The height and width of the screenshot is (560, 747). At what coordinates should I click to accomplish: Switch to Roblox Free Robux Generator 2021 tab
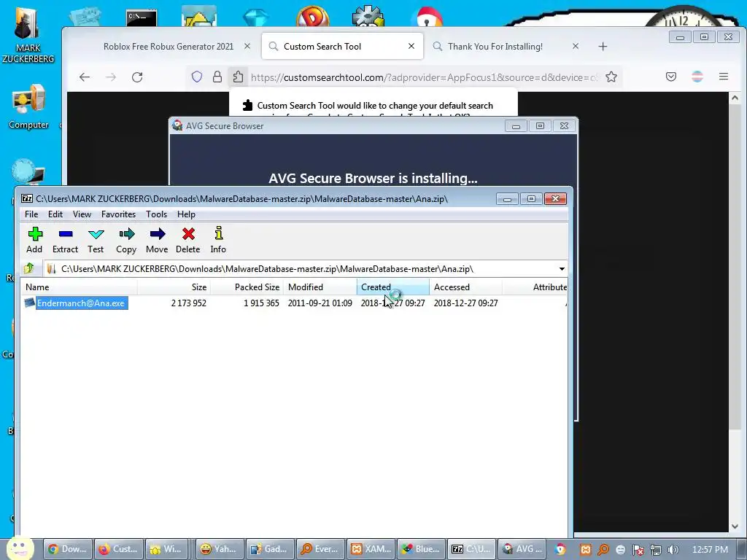point(169,46)
